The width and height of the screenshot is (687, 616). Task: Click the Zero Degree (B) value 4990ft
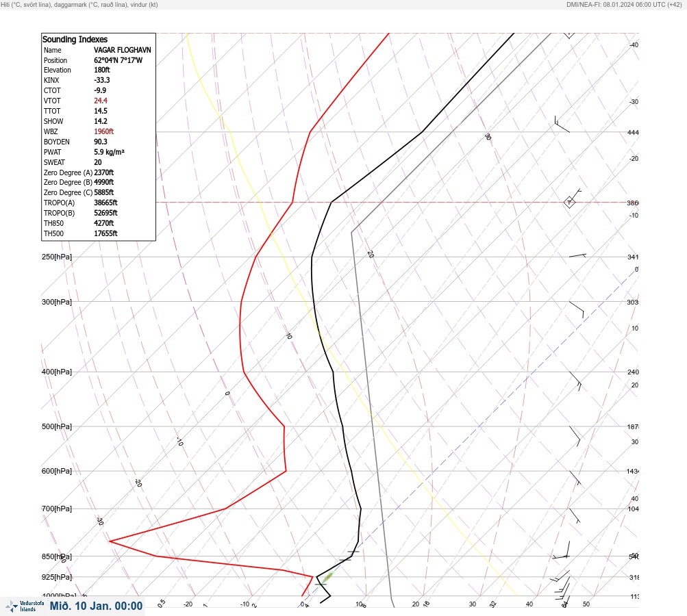click(104, 182)
